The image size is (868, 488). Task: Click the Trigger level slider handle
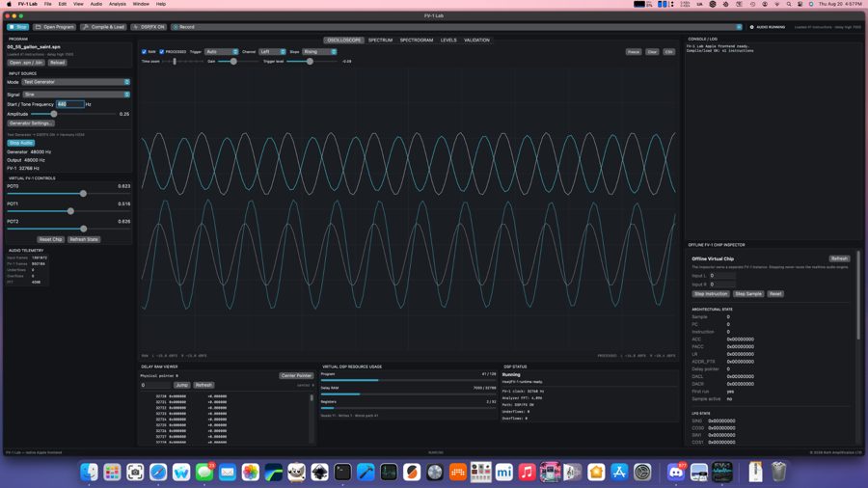310,62
